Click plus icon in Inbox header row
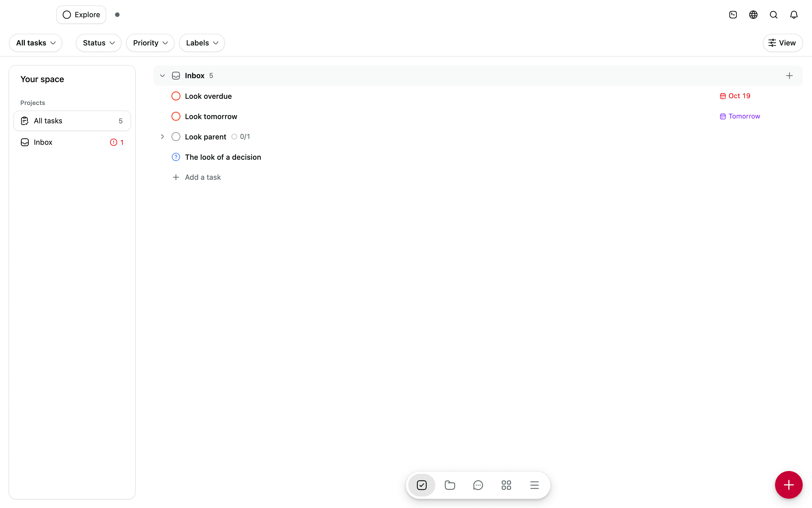 [x=789, y=76]
